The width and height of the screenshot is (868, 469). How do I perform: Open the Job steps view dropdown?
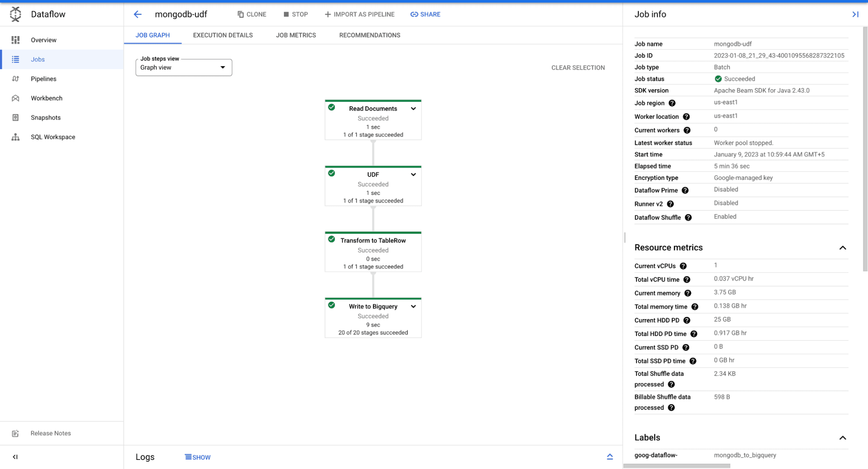pos(184,67)
